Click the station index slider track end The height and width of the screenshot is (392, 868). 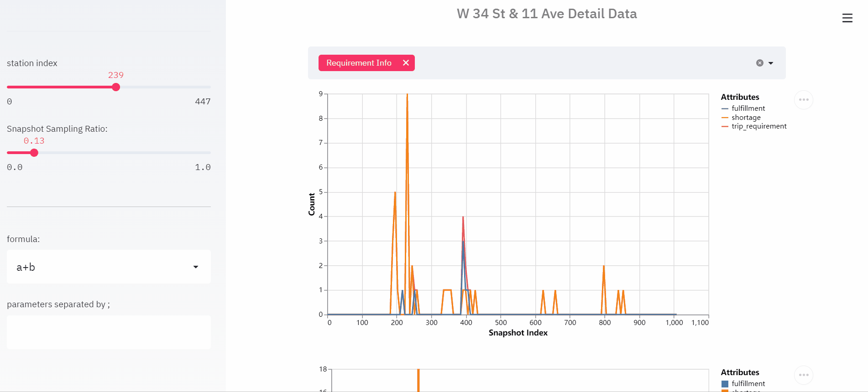[x=209, y=87]
